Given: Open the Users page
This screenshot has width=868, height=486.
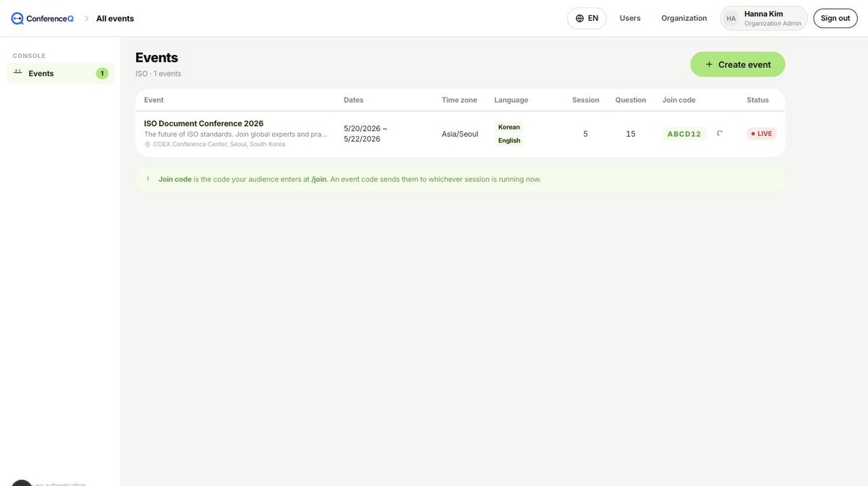Looking at the screenshot, I should [x=630, y=18].
